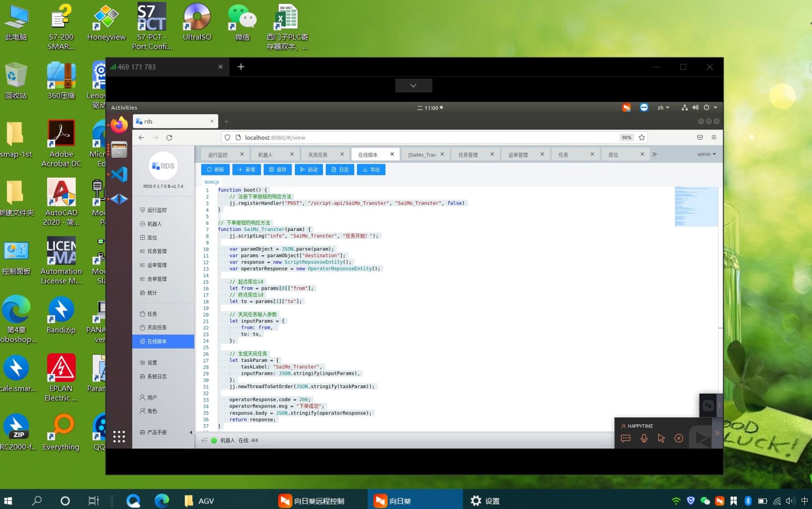The image size is (812, 509).
Task: Click the 刷新 refresh button
Action: (x=215, y=169)
